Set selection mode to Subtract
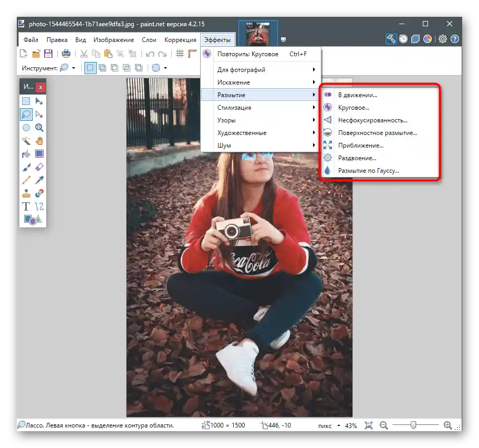The image size is (479, 448). pos(114,68)
